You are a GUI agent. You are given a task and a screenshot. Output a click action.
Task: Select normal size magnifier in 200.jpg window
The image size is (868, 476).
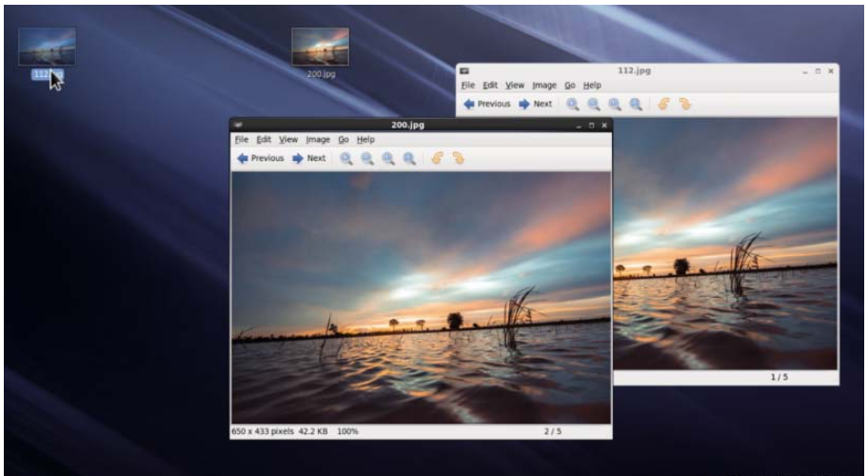coord(388,159)
